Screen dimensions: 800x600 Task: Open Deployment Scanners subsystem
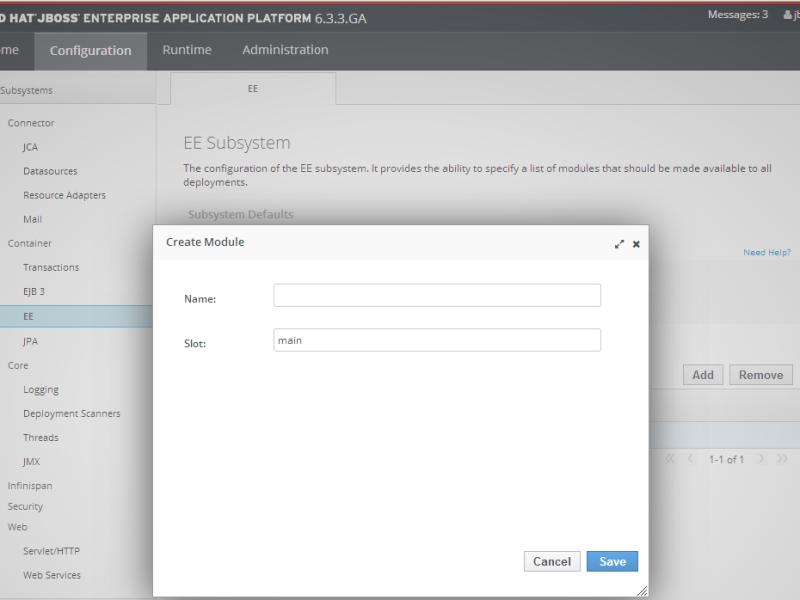tap(71, 414)
